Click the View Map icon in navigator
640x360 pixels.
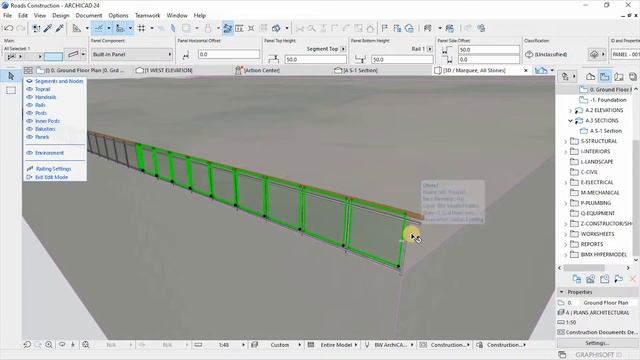coord(604,77)
